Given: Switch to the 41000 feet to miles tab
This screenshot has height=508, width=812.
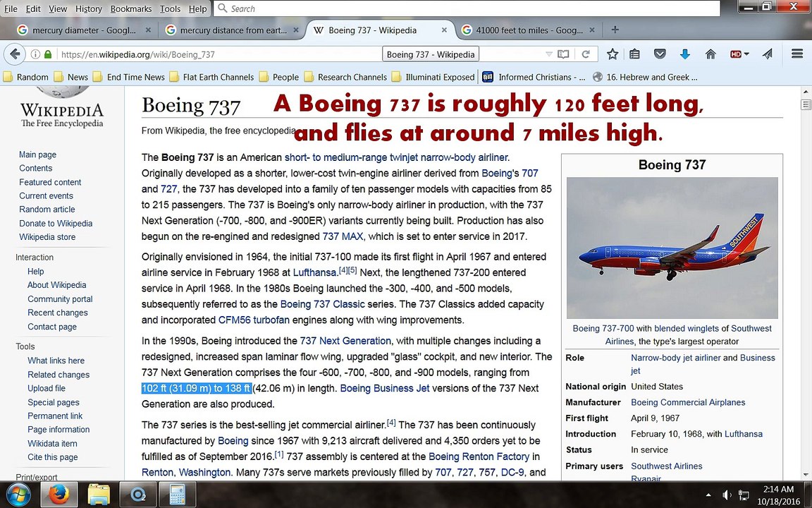Looking at the screenshot, I should 528,30.
